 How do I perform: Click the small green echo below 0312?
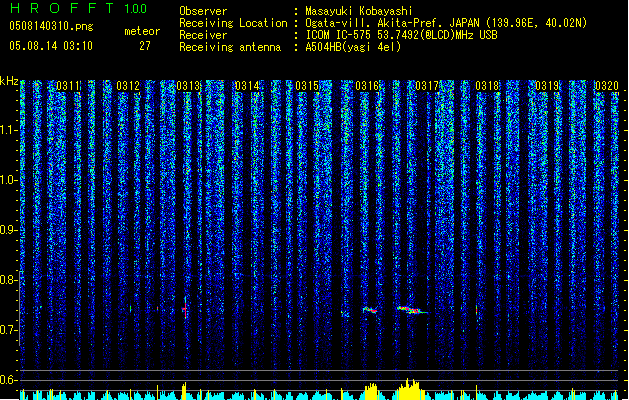(130, 308)
